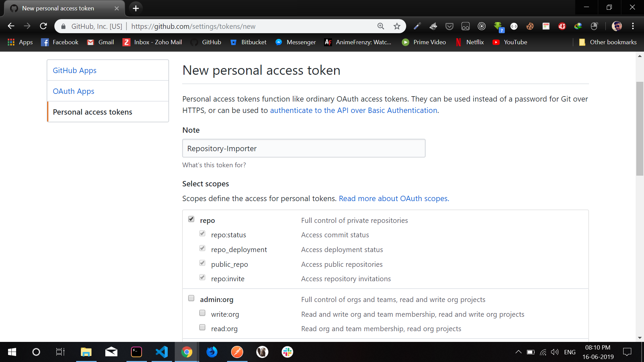The image size is (644, 362).
Task: Open Other bookmarks folder
Action: coord(608,42)
